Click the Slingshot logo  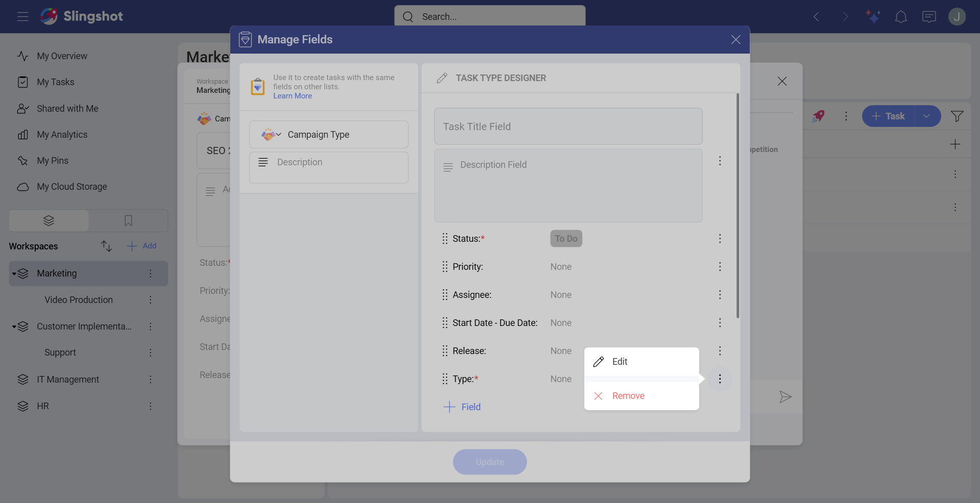pyautogui.click(x=82, y=16)
